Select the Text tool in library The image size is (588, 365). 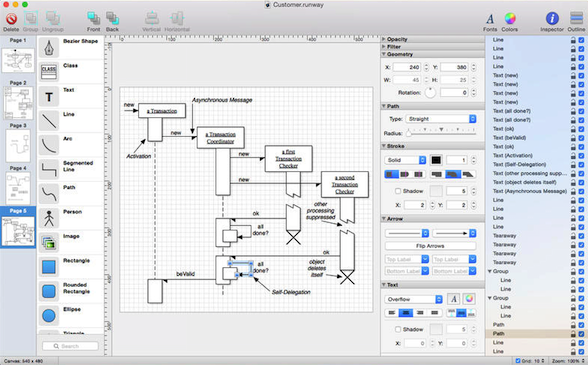click(x=49, y=96)
